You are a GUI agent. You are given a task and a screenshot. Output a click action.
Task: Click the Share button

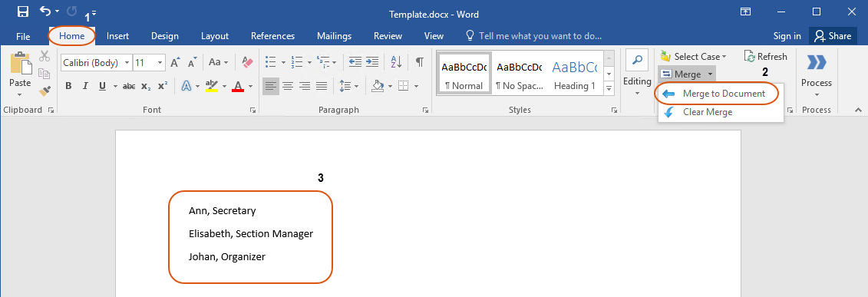[833, 36]
